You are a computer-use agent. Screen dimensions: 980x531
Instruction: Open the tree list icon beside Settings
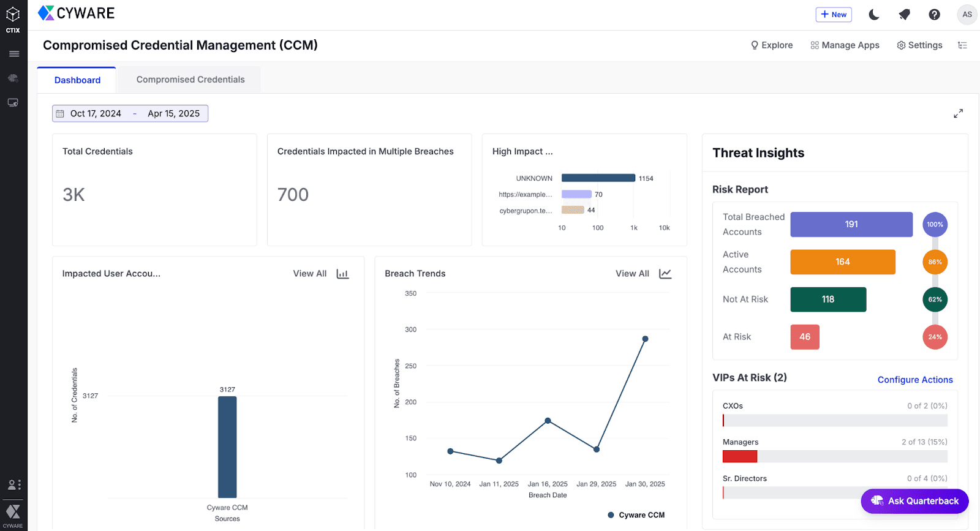962,45
